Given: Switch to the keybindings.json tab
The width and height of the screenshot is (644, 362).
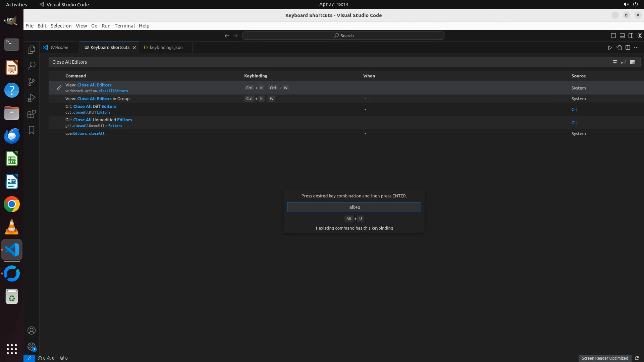Looking at the screenshot, I should click(x=166, y=48).
